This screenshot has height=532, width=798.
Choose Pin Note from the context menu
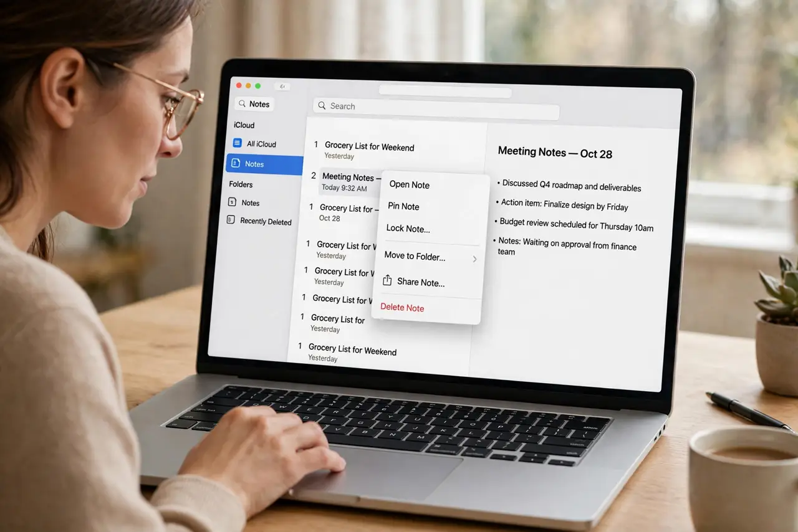coord(403,206)
